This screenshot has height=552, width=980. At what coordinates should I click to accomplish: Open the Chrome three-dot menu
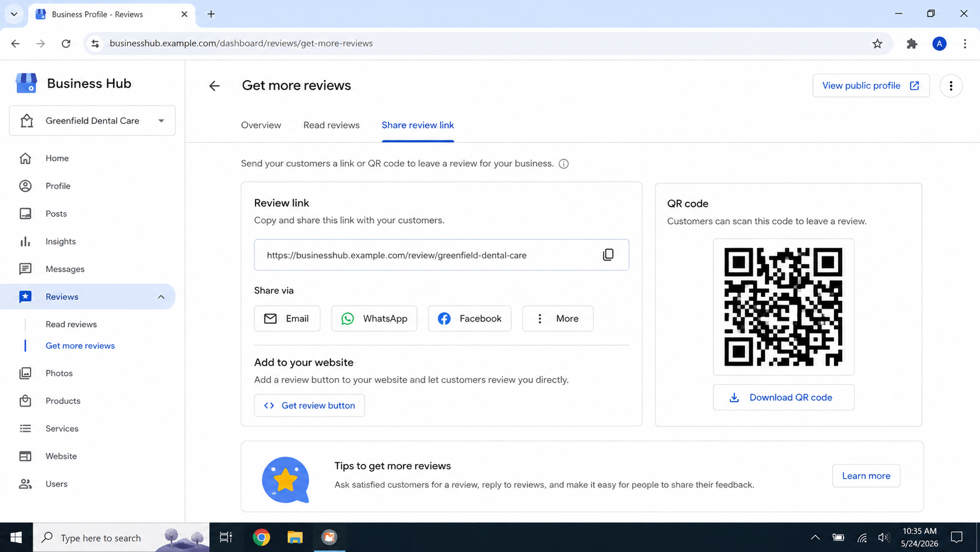coord(965,43)
